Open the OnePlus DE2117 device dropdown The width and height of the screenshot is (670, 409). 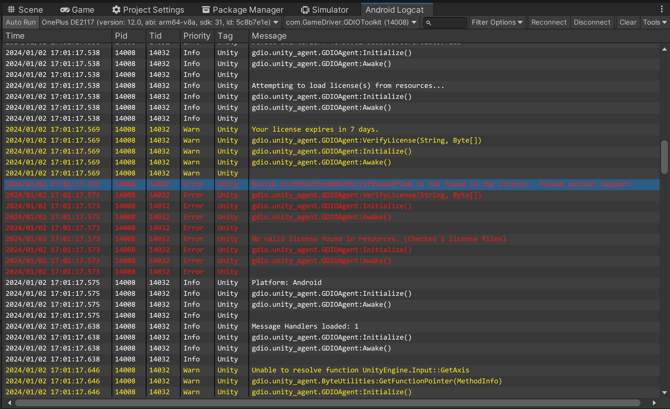(x=160, y=22)
